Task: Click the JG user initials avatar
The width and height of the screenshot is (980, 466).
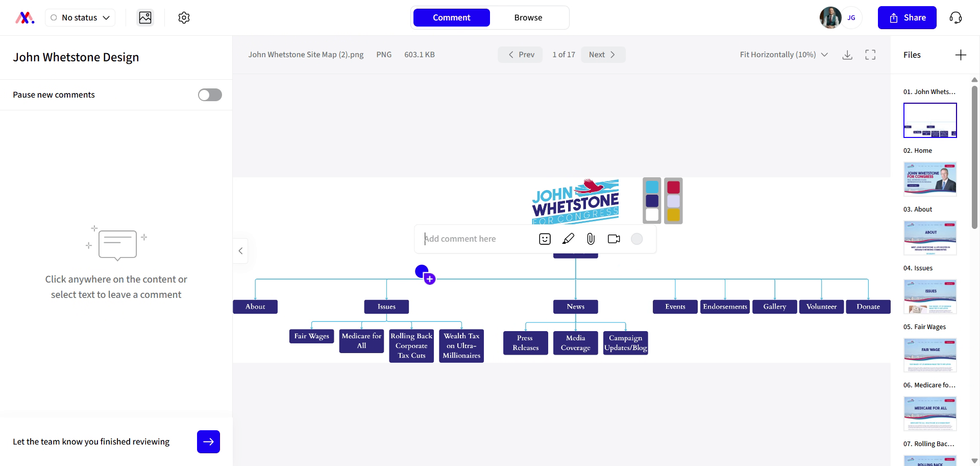Action: pyautogui.click(x=851, y=18)
